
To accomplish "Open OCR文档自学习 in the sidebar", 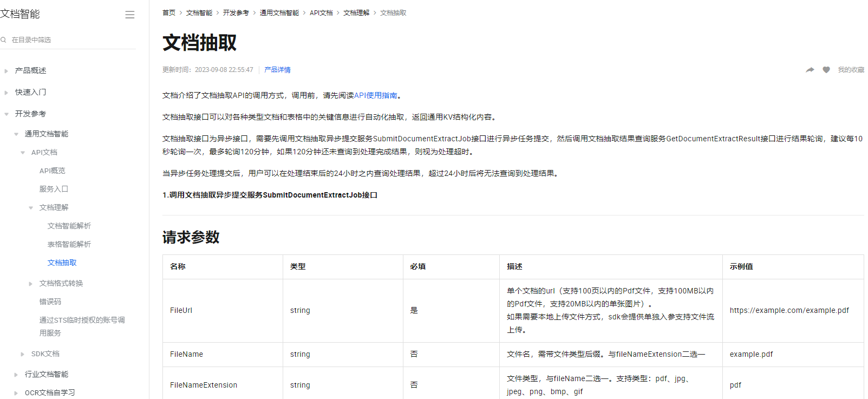I will [50, 393].
